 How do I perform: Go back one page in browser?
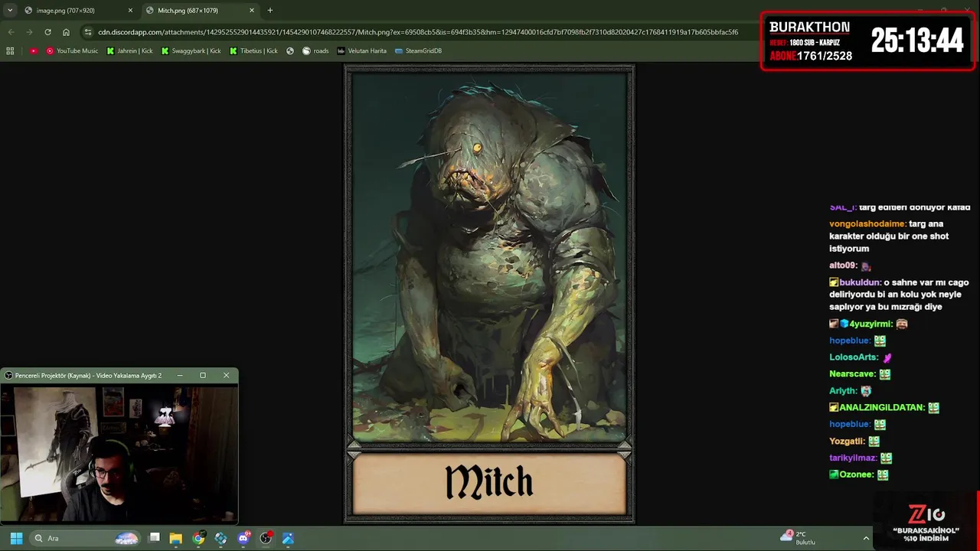click(11, 32)
